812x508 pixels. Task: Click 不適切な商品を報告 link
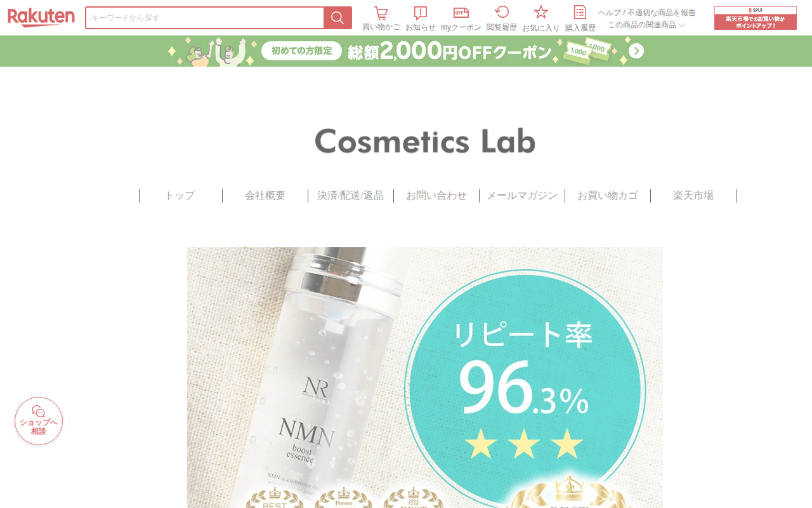click(x=662, y=13)
